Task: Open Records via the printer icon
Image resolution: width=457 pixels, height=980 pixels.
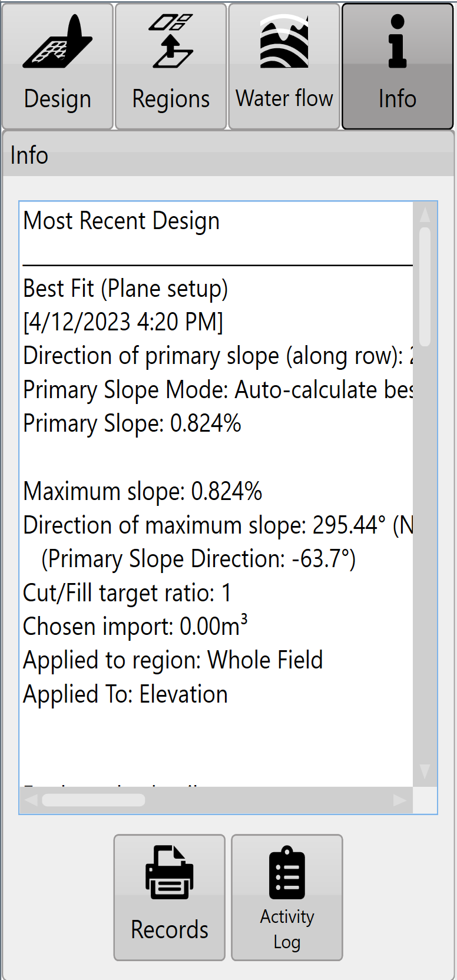Action: coord(170,897)
